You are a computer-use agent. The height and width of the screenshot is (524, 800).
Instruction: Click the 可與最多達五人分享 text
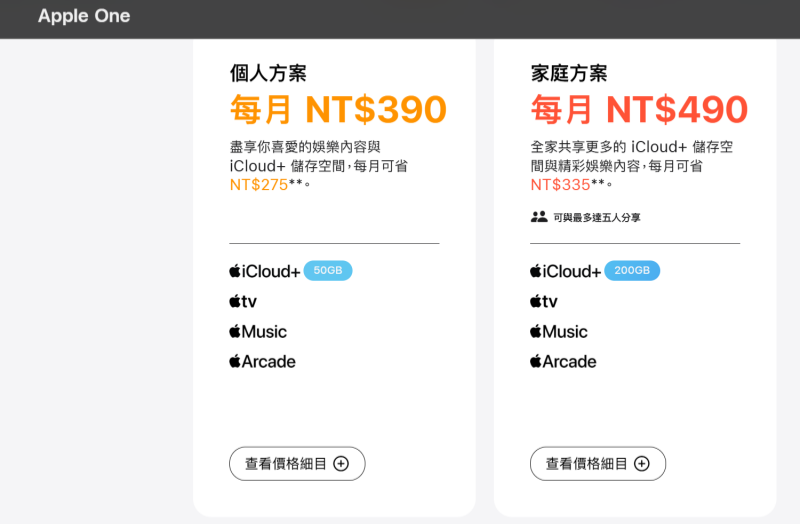click(597, 218)
